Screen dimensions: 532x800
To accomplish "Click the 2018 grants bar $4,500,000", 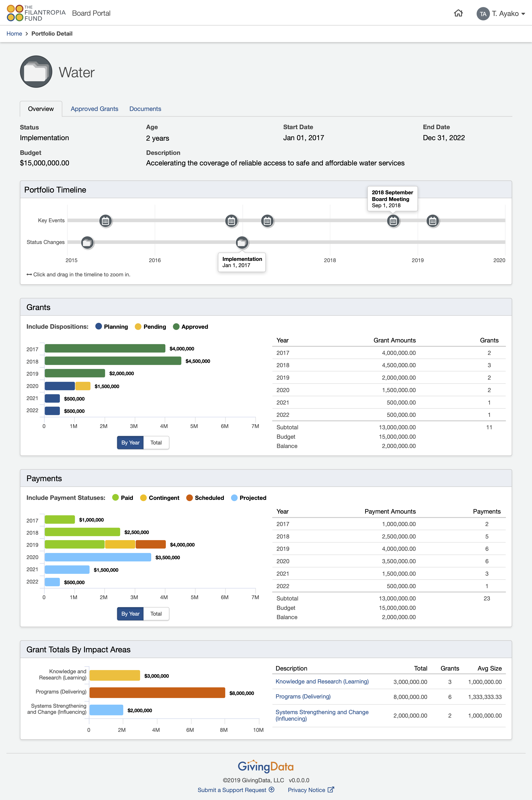I will tap(113, 361).
